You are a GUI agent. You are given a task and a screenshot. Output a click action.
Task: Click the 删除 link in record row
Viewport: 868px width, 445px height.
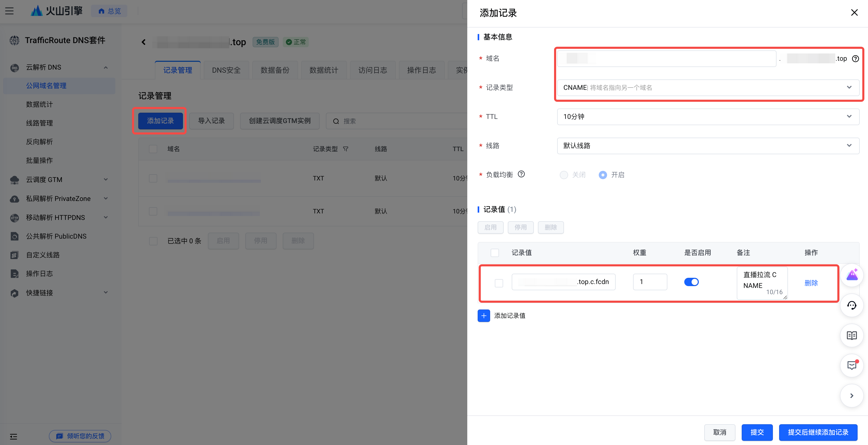pyautogui.click(x=811, y=283)
